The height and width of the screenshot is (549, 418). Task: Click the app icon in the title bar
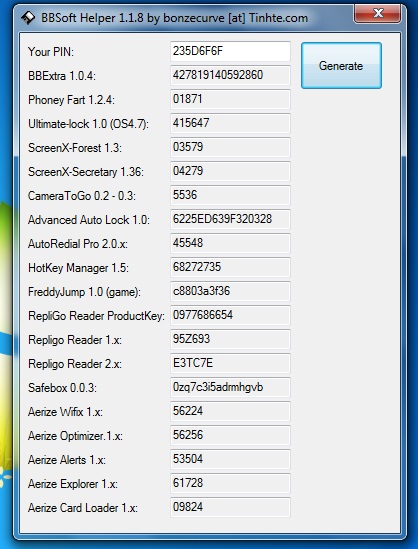pos(28,18)
